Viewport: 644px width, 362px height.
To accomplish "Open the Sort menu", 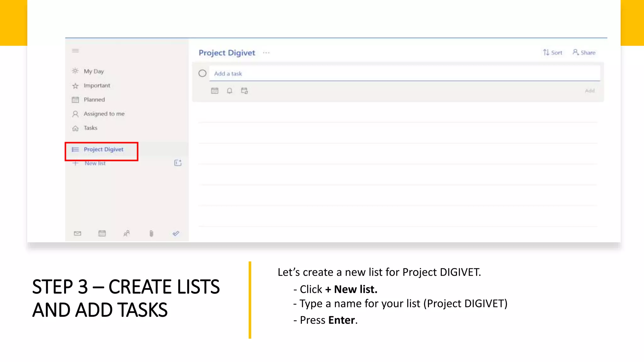I will tap(552, 52).
